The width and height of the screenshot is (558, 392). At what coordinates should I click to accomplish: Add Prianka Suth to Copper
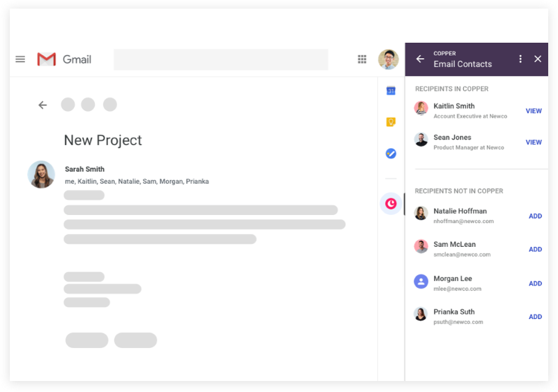pyautogui.click(x=535, y=317)
